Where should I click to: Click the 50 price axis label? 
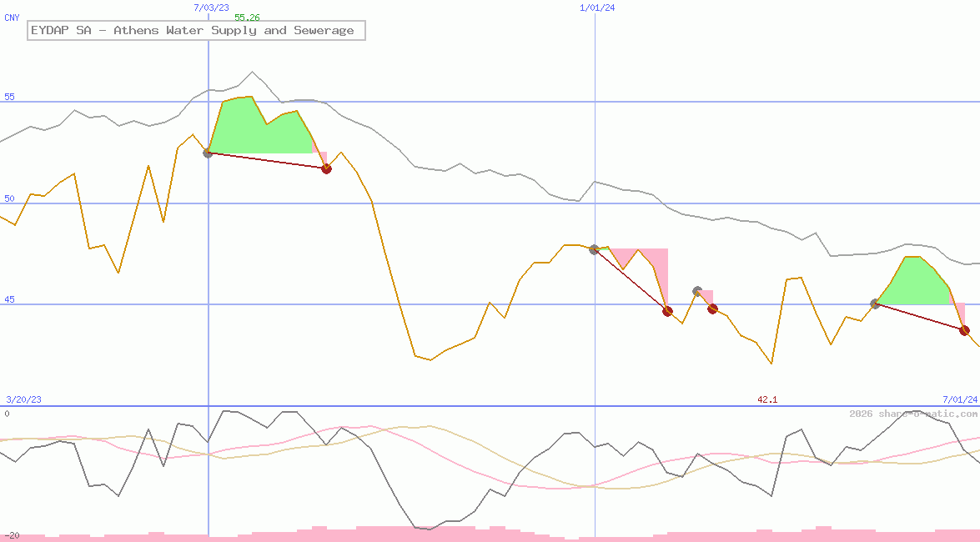tap(9, 198)
